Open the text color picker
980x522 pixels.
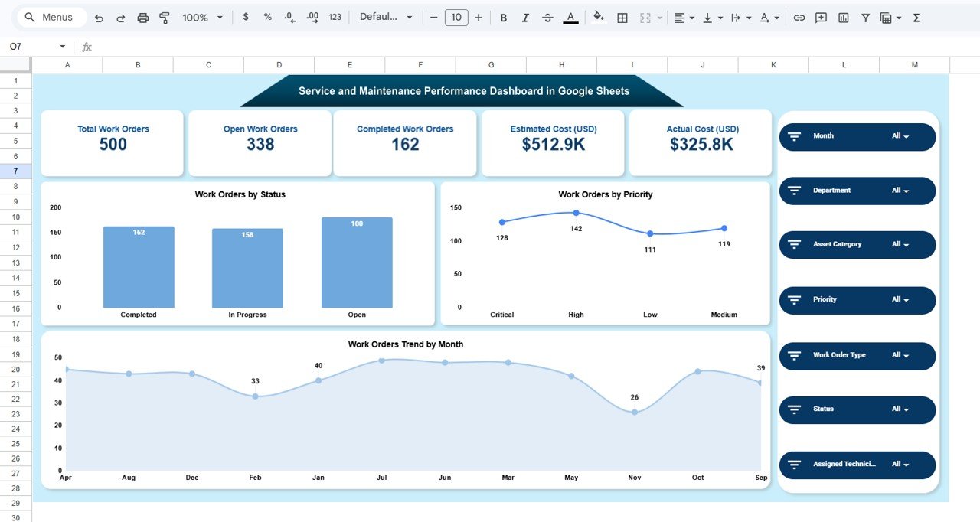570,17
